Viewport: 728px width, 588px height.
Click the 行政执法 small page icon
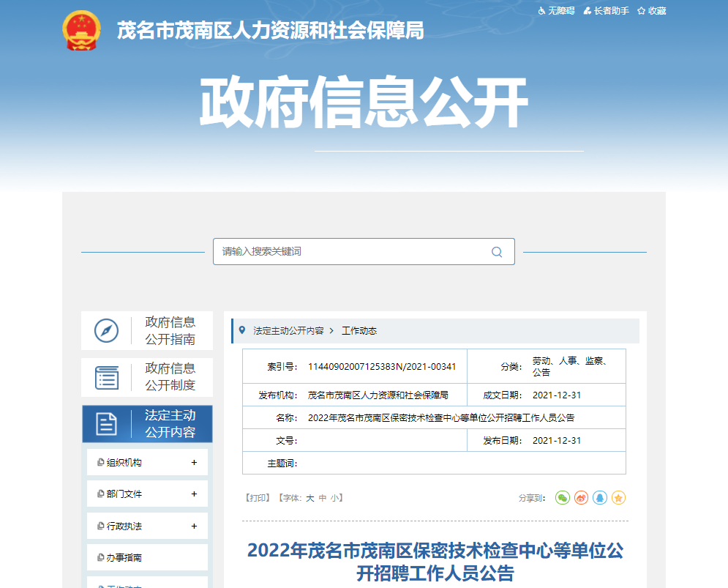point(100,526)
